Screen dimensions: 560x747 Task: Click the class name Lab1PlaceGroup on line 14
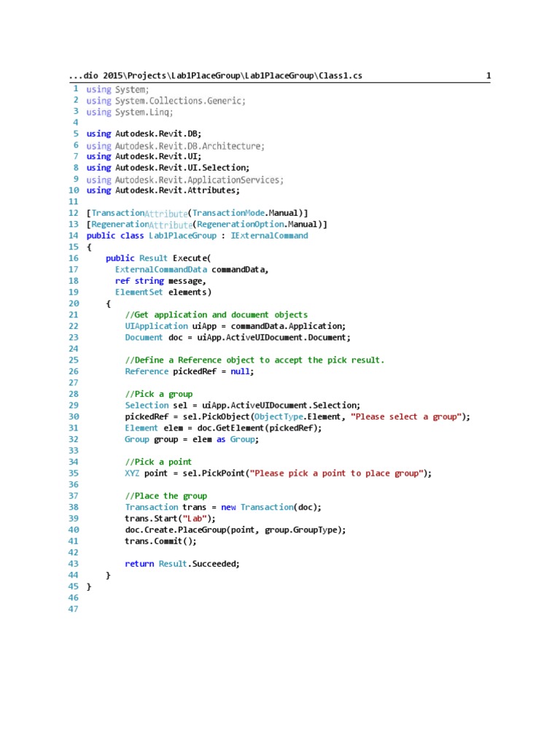(x=182, y=236)
